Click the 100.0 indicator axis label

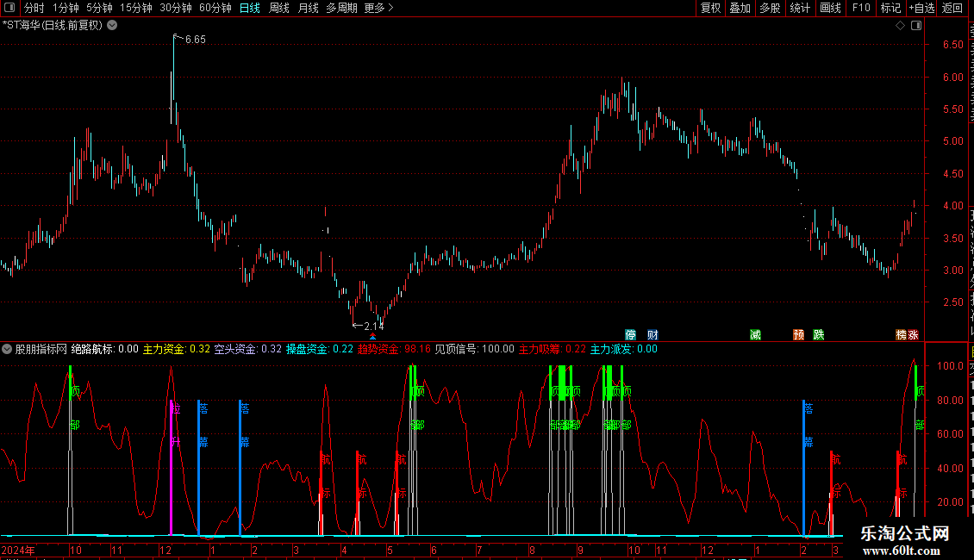click(951, 365)
